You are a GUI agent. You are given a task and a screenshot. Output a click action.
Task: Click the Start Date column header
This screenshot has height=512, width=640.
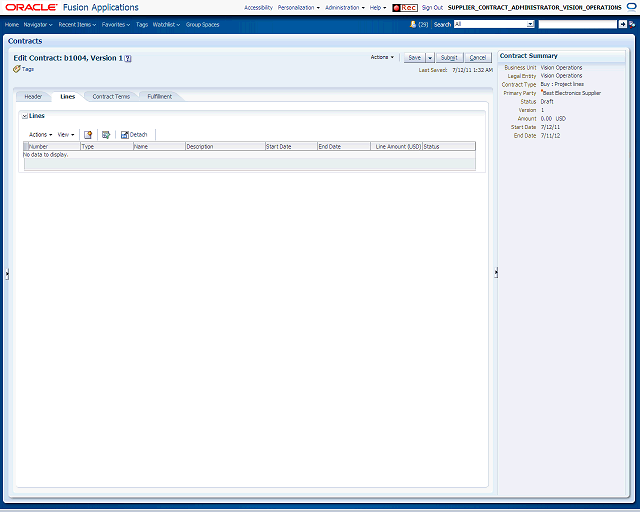point(291,147)
